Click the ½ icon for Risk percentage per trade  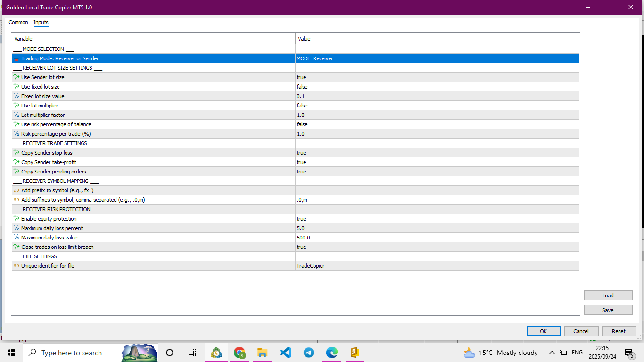[17, 134]
